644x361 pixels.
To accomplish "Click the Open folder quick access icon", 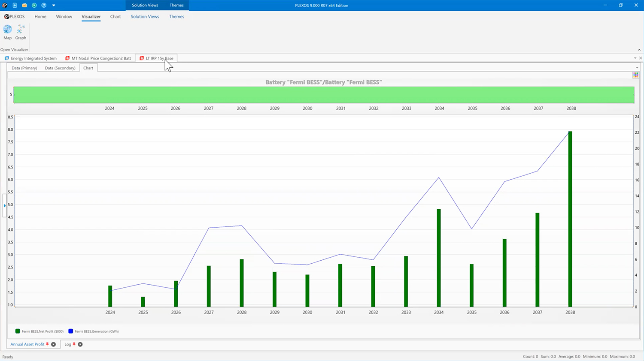I will [24, 5].
